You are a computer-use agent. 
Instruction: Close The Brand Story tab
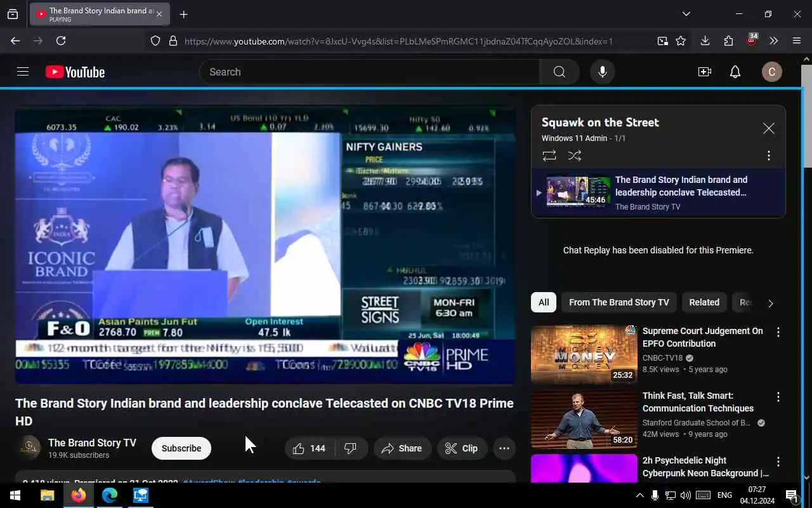coord(159,14)
